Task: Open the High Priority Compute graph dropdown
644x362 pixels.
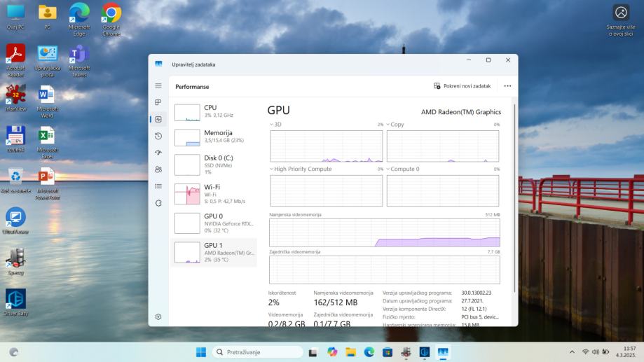Action: click(x=300, y=169)
